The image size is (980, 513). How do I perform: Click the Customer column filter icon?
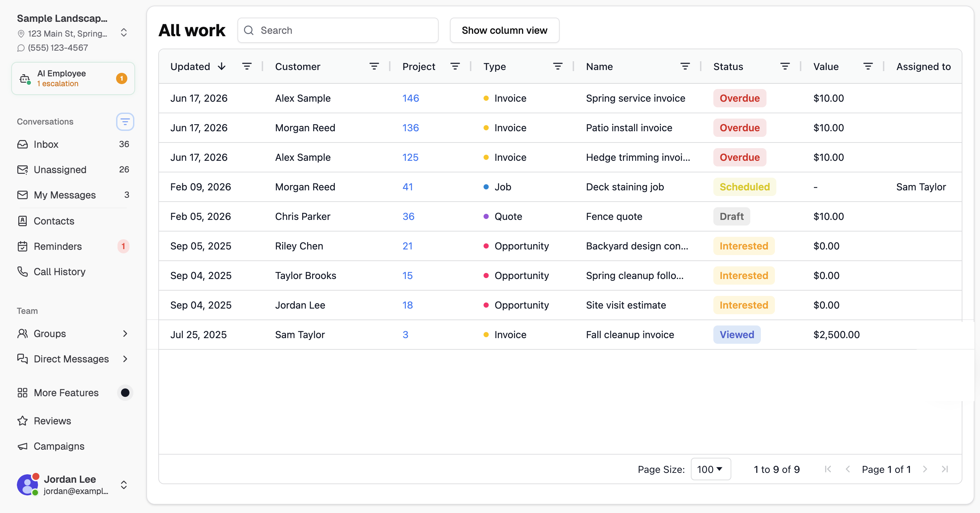(374, 66)
